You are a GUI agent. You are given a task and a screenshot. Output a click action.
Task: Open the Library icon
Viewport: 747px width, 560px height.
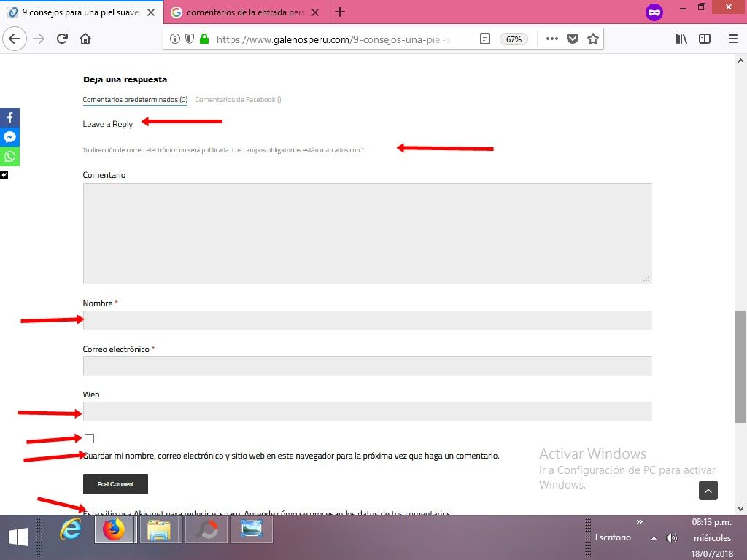coord(681,39)
